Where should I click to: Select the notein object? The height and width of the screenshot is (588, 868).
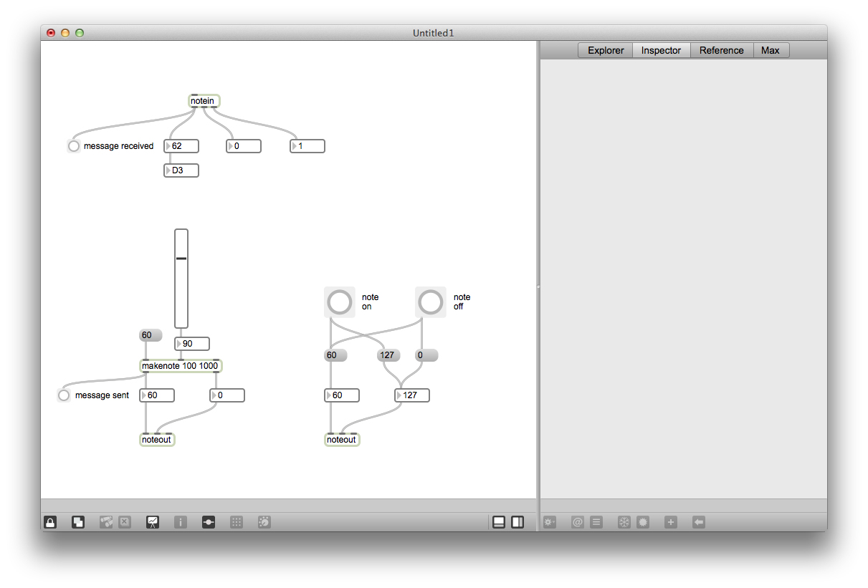coord(204,101)
